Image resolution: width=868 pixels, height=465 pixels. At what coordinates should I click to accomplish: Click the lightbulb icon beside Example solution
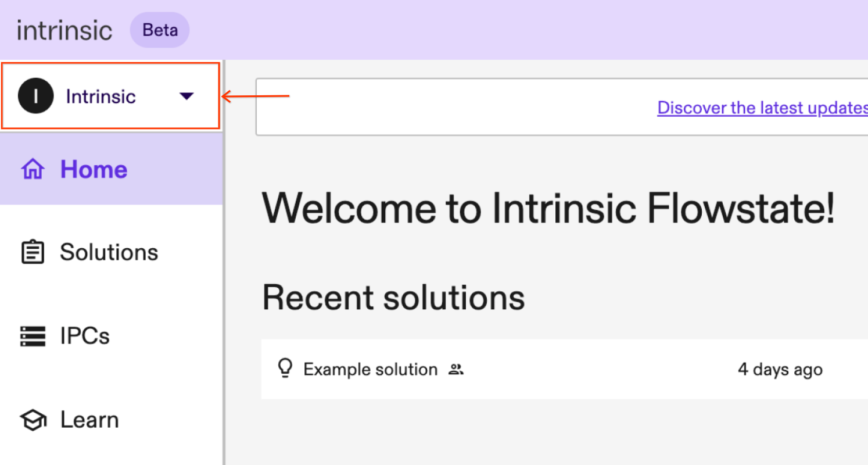[x=285, y=369]
